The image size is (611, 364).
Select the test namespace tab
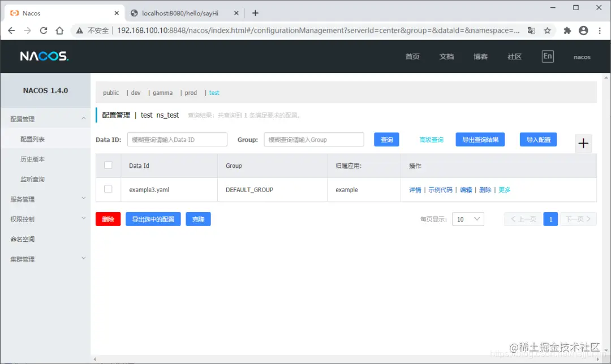(214, 93)
